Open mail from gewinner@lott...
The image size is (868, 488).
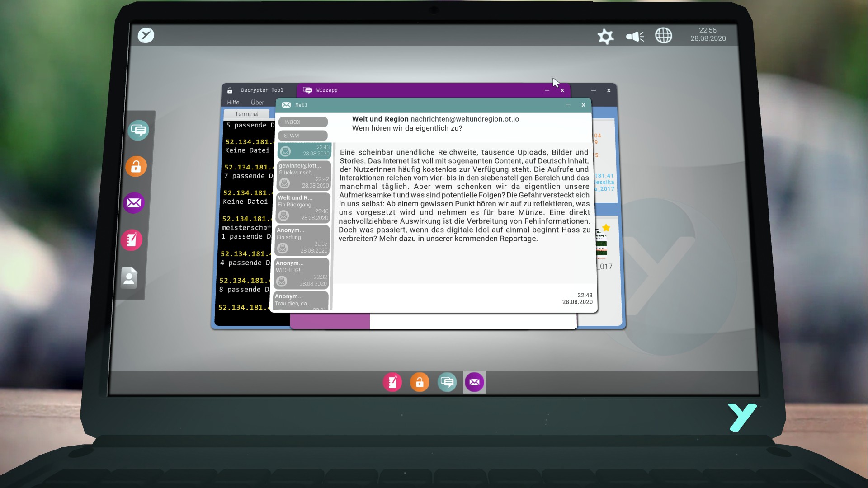coord(304,176)
